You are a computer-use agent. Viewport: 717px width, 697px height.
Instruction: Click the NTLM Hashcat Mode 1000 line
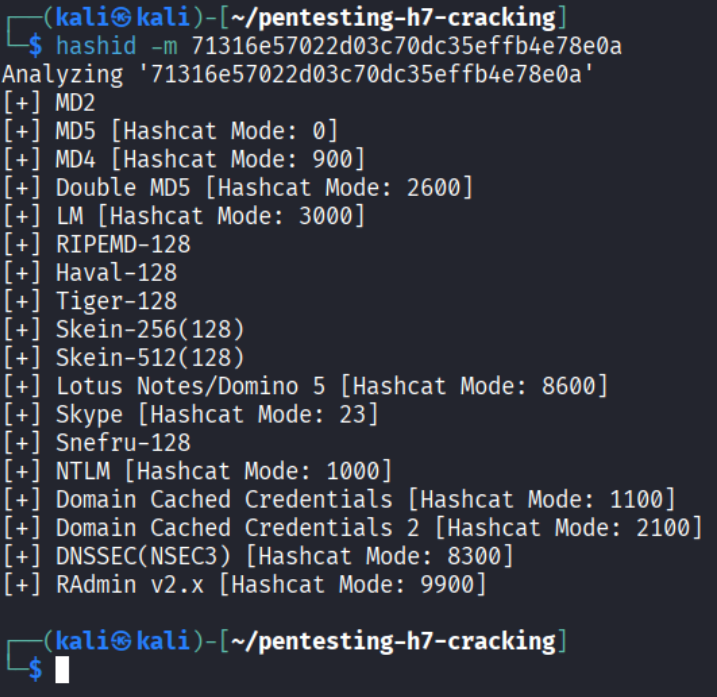[198, 472]
